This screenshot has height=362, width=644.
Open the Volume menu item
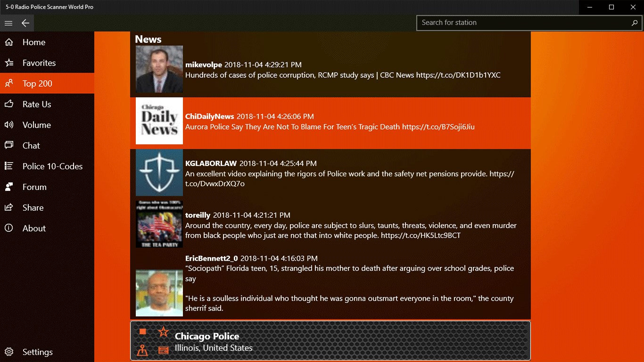tap(47, 125)
